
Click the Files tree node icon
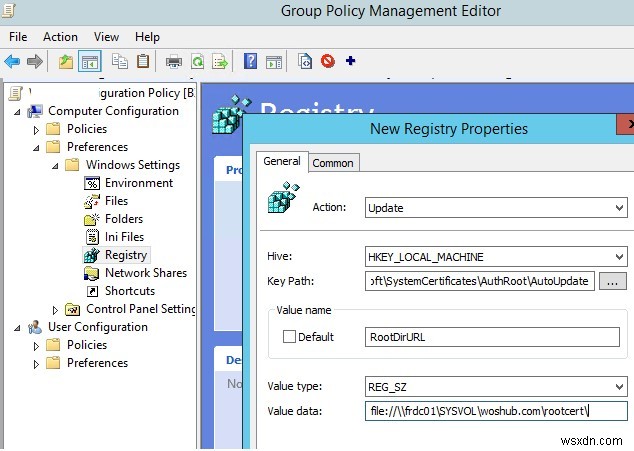pyautogui.click(x=92, y=201)
